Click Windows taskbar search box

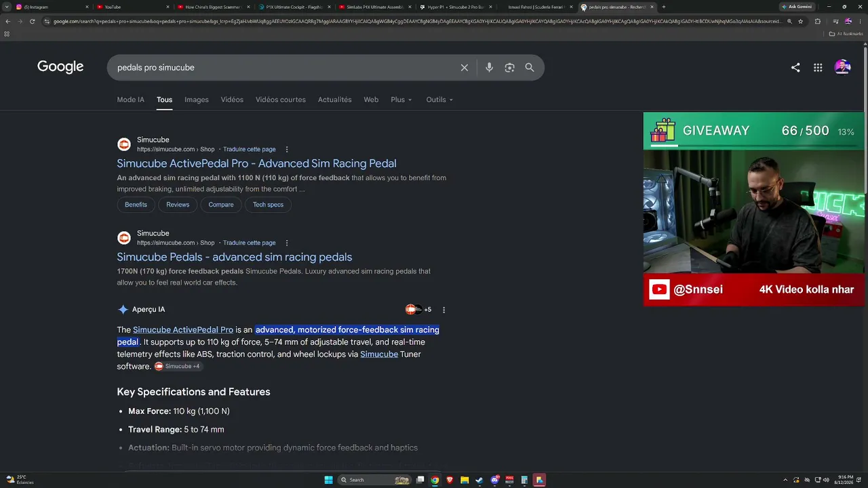point(375,480)
